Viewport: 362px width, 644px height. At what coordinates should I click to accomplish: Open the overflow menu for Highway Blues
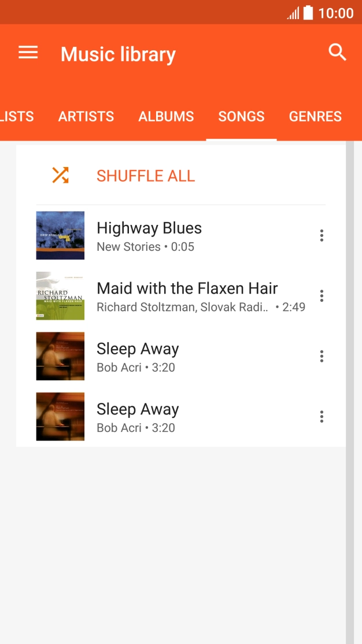pos(322,235)
